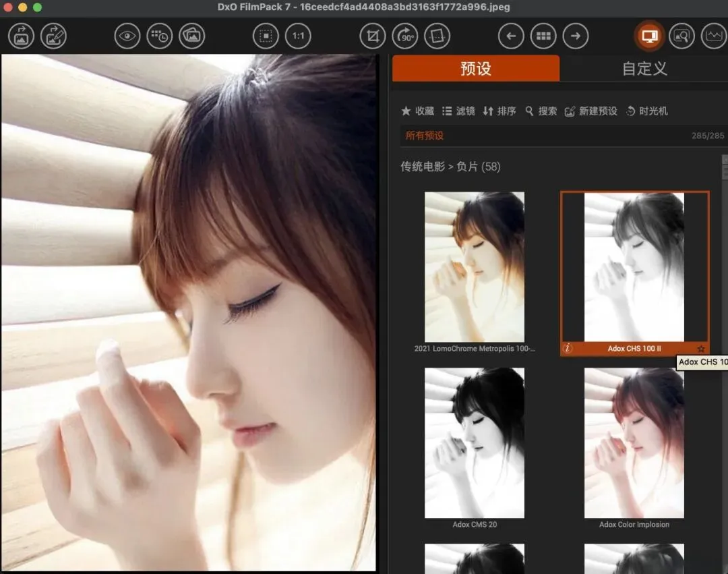Click the 传统电影 > 负片 (58) category

coord(450,166)
